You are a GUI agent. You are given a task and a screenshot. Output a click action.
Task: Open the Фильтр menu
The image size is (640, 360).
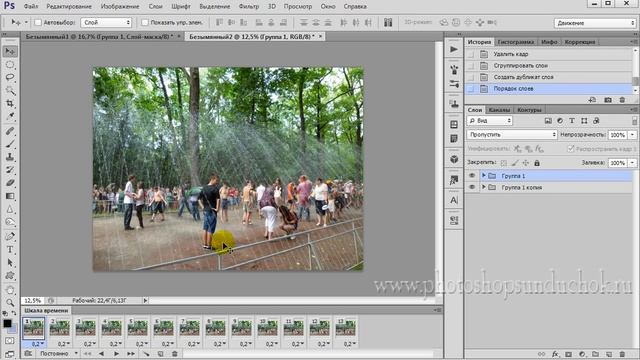click(x=249, y=7)
